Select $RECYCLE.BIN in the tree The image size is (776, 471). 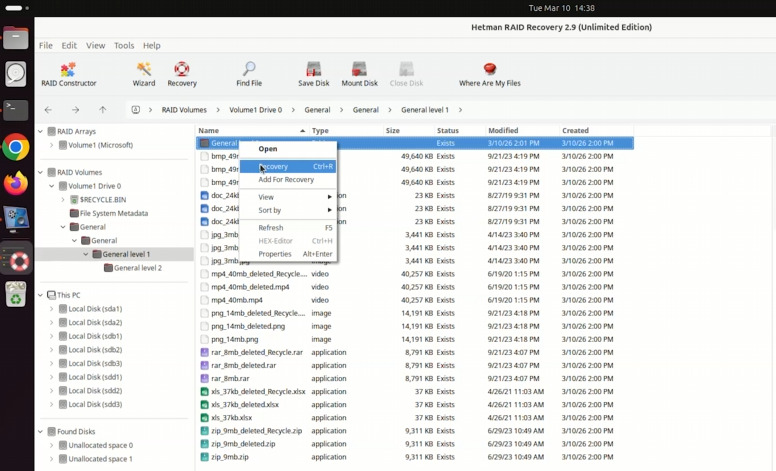[x=102, y=199]
